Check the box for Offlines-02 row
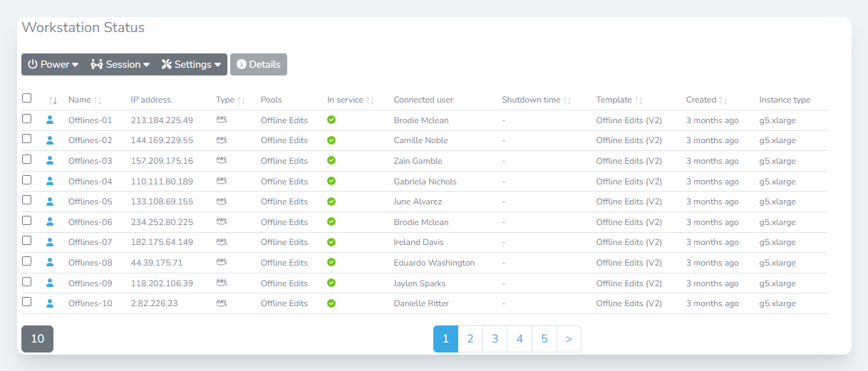The width and height of the screenshot is (868, 371). 27,140
